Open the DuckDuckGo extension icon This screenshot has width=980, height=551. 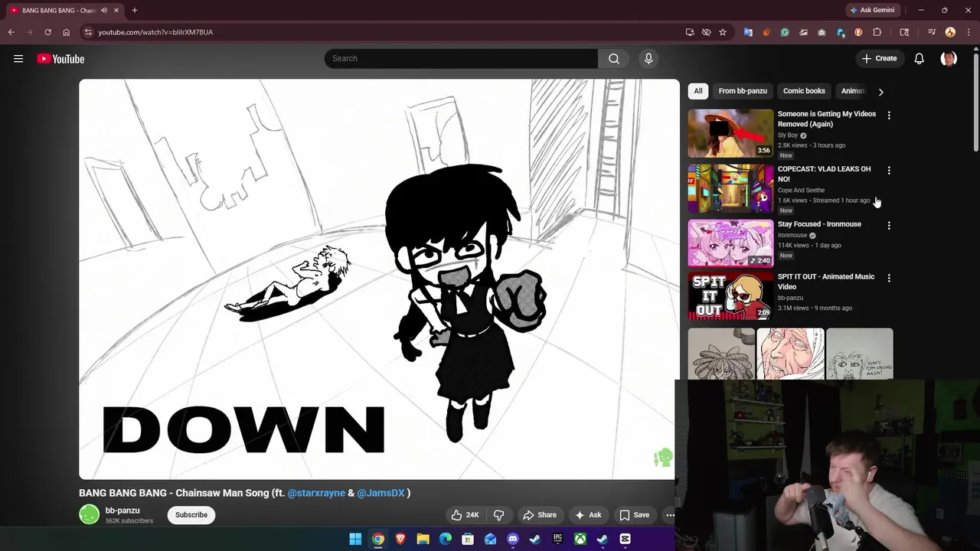tap(858, 32)
